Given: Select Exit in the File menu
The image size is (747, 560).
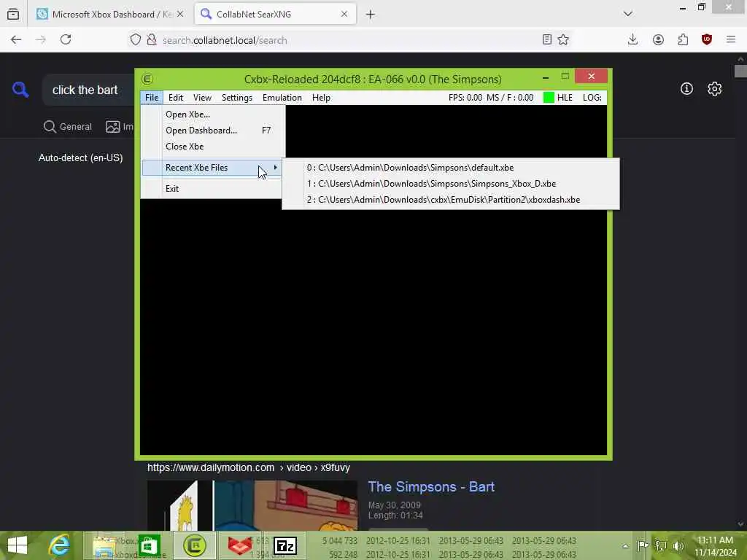Looking at the screenshot, I should [213, 189].
